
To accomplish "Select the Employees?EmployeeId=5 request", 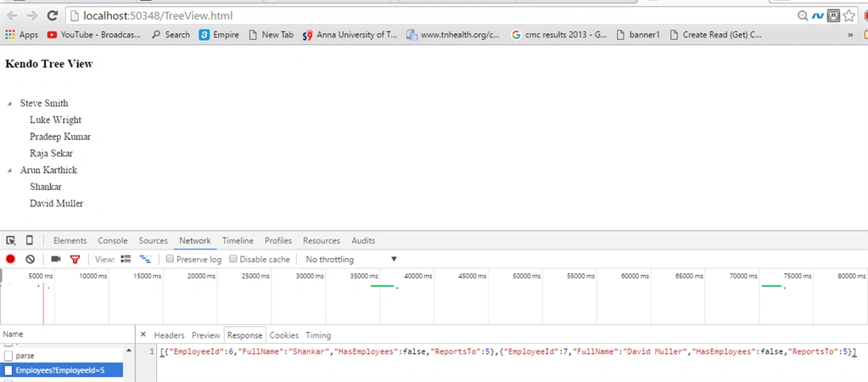I will click(x=61, y=370).
